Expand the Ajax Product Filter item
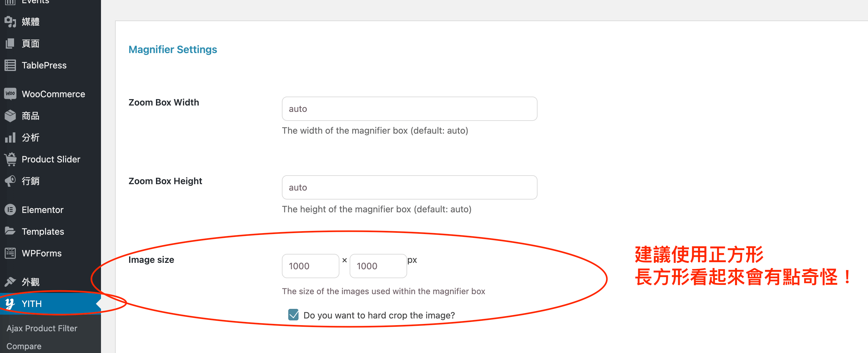Viewport: 868px width, 353px height. click(x=42, y=327)
